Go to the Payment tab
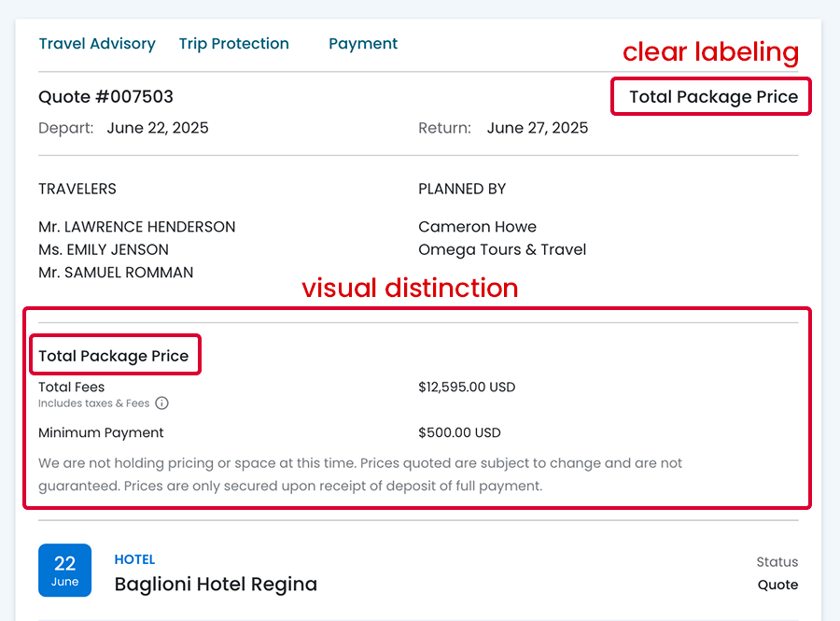The image size is (840, 621). click(363, 44)
